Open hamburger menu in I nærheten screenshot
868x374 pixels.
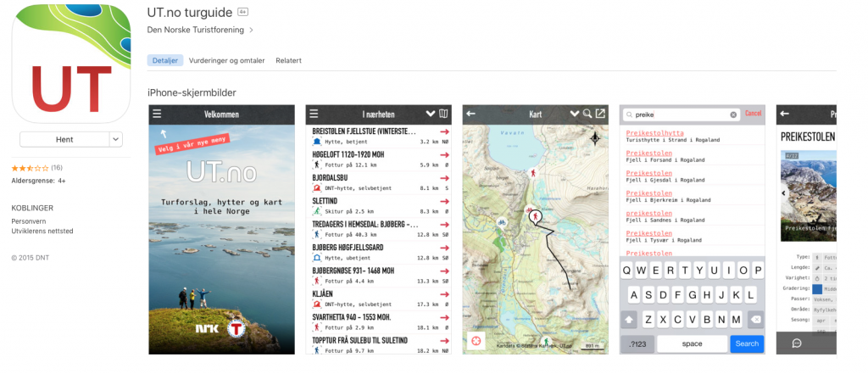(314, 114)
